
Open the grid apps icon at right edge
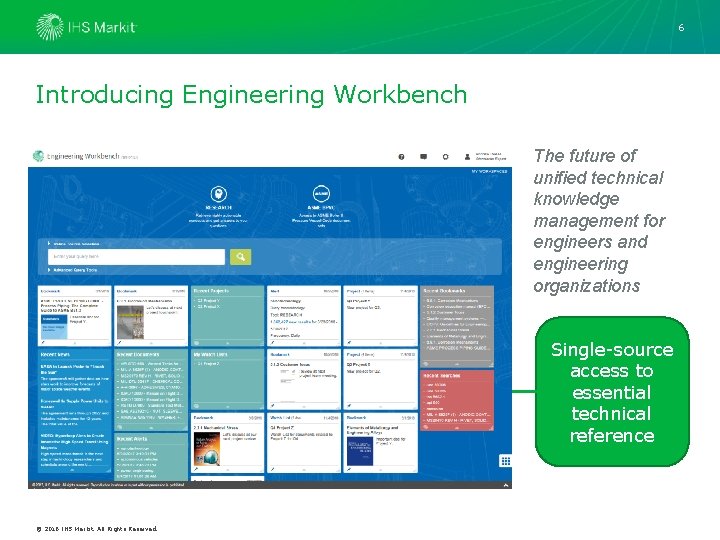506,461
